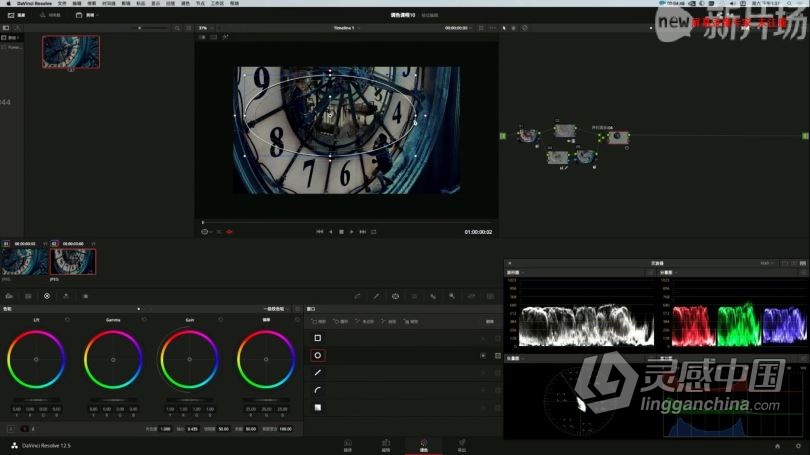
Task: Open the viewer zoom percentage dropdown
Action: point(206,28)
